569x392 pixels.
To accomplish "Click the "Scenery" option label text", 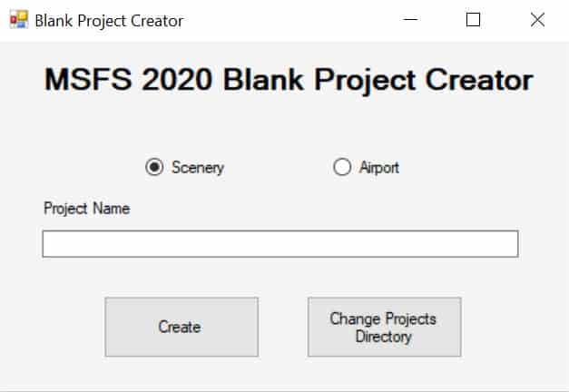I will click(198, 167).
